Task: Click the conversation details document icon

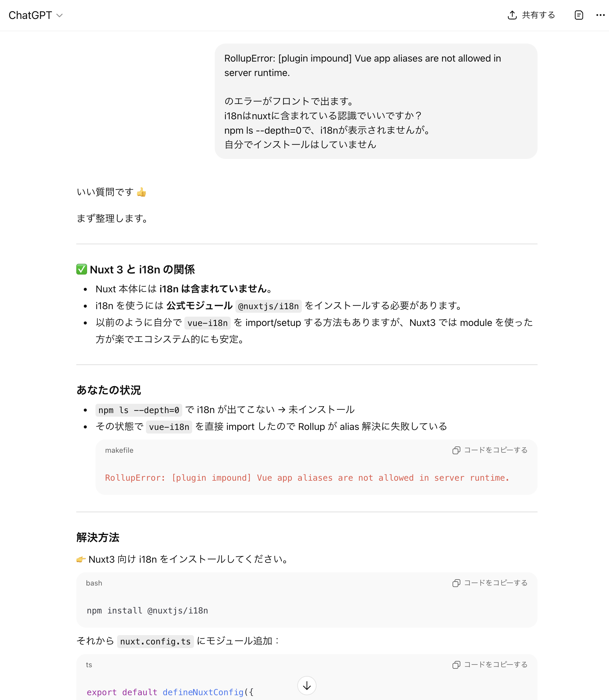Action: tap(579, 15)
